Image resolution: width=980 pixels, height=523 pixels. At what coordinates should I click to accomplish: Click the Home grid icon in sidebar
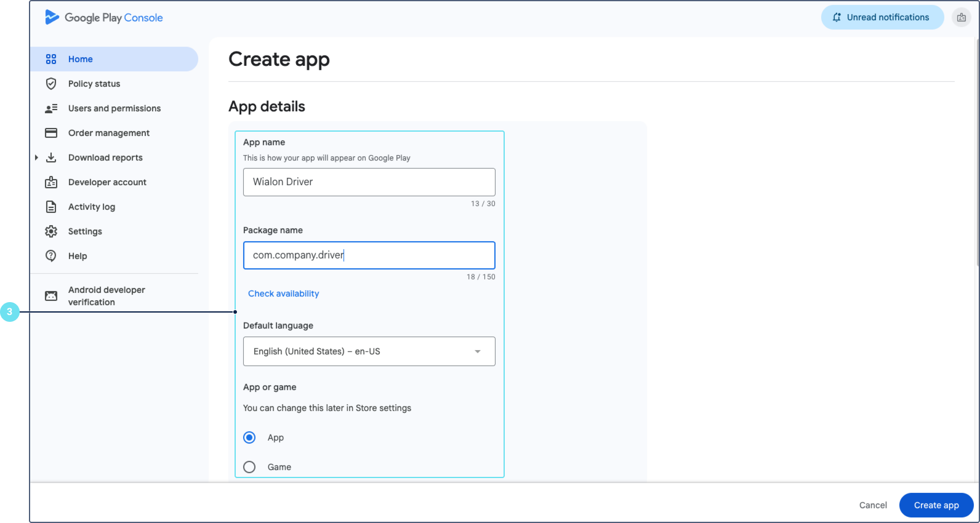click(51, 59)
